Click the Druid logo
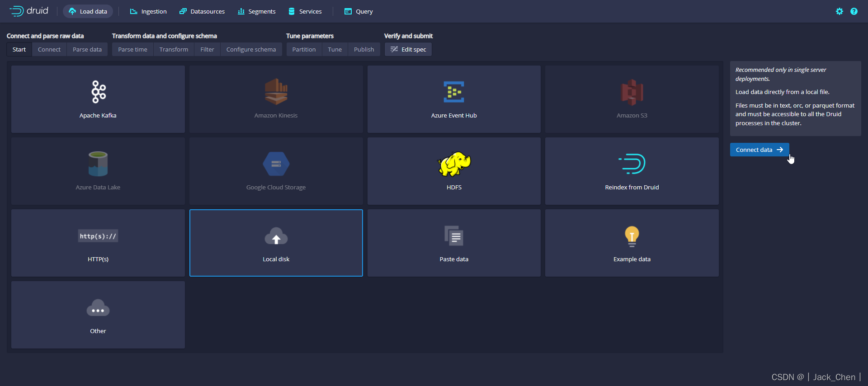The height and width of the screenshot is (386, 868). pos(29,11)
